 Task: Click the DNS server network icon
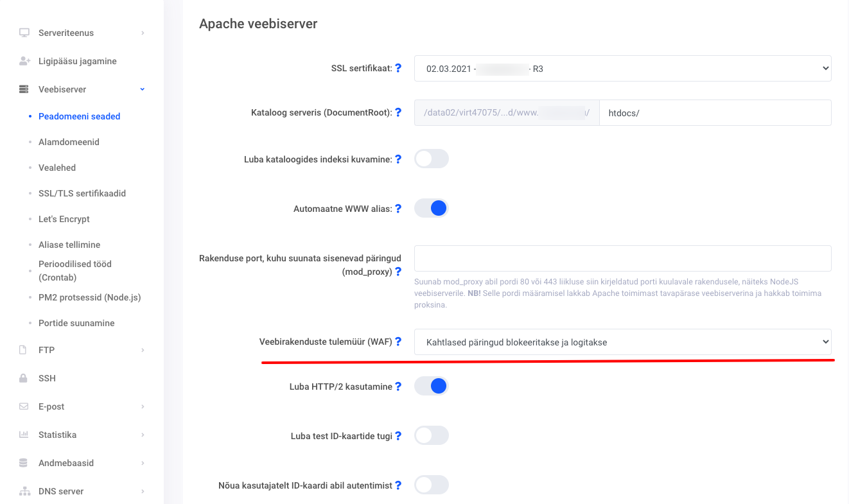pyautogui.click(x=24, y=491)
